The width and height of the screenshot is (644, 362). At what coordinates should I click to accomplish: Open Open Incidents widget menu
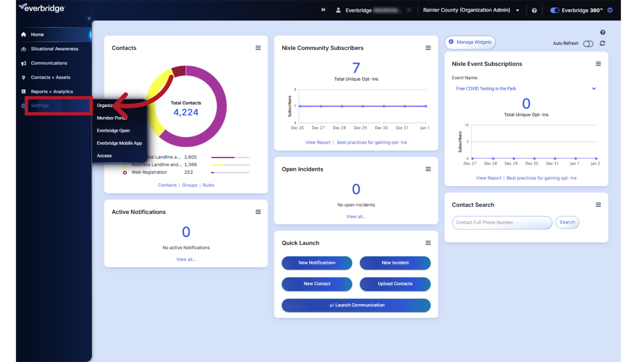428,169
